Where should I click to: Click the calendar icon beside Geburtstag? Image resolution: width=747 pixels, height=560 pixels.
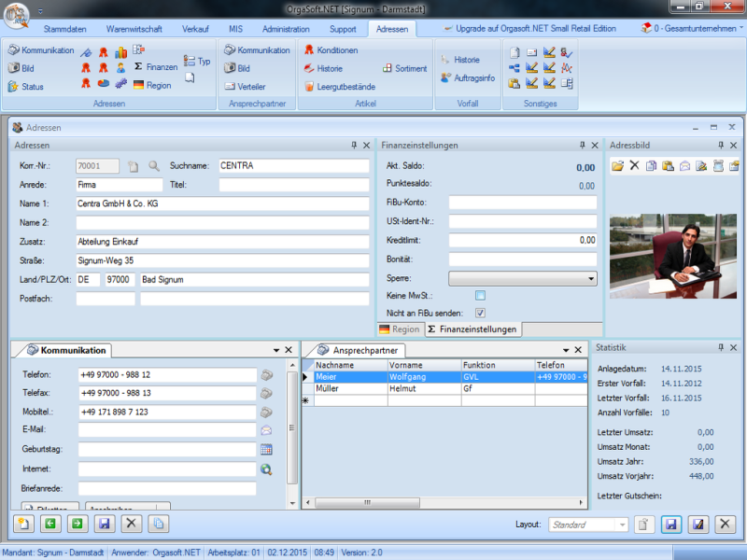click(266, 449)
